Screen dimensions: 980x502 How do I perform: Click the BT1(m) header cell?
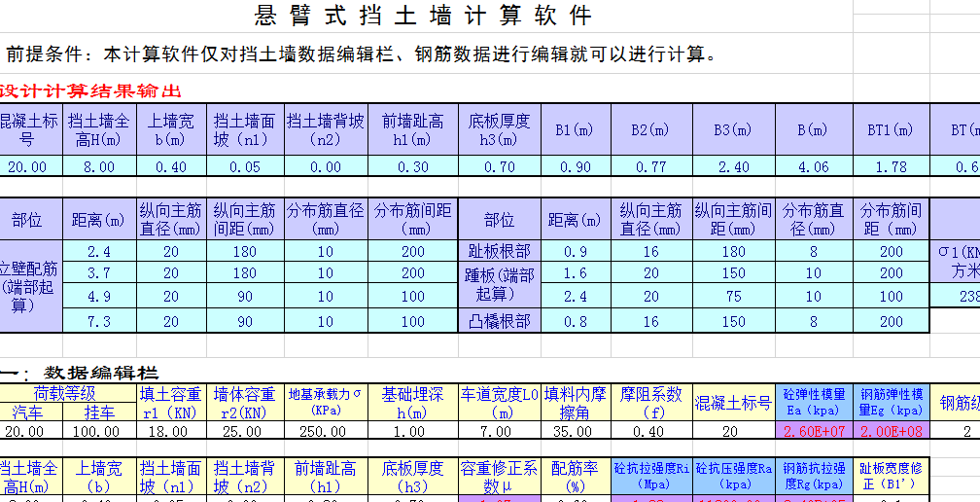(892, 129)
